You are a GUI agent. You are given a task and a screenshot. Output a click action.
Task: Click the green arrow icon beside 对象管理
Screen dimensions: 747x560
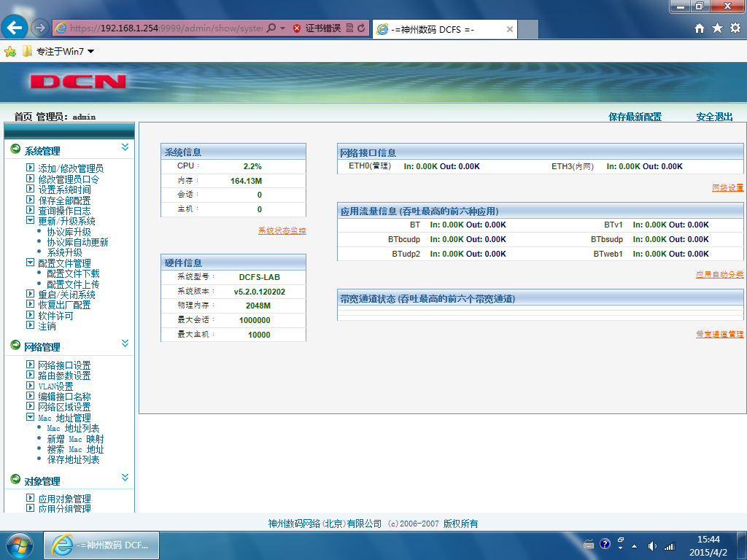(x=15, y=479)
